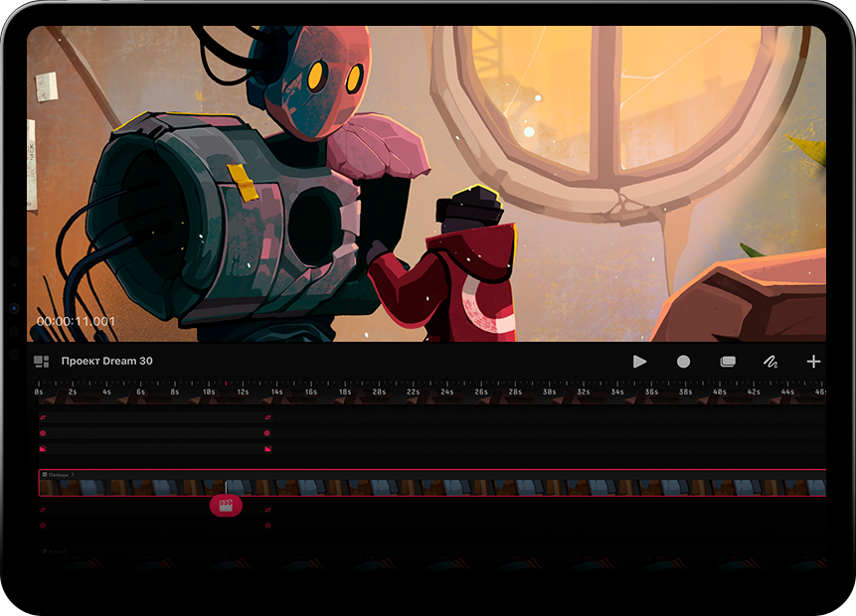The width and height of the screenshot is (856, 616).
Task: Jump to 0s on the time ruler
Action: click(38, 391)
